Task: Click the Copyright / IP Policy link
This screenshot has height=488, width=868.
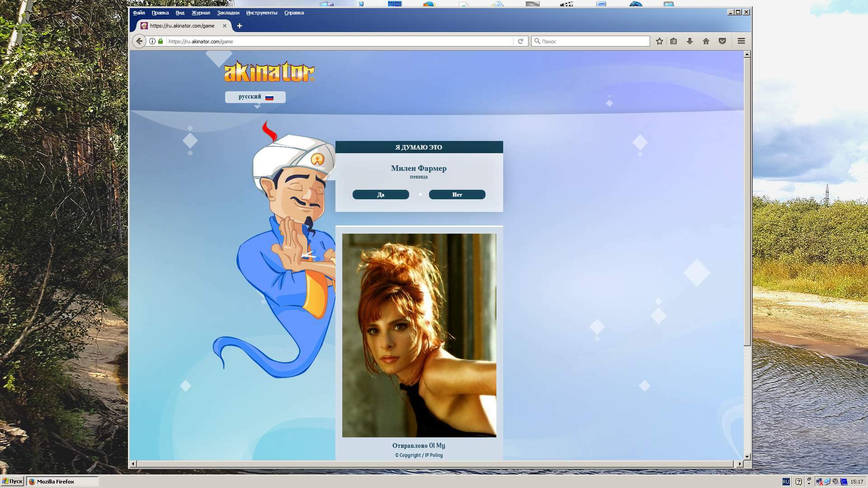Action: point(419,455)
